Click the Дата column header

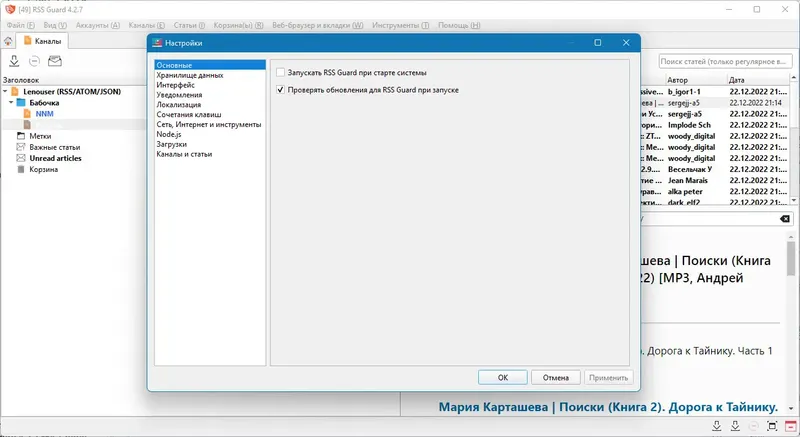pos(758,80)
